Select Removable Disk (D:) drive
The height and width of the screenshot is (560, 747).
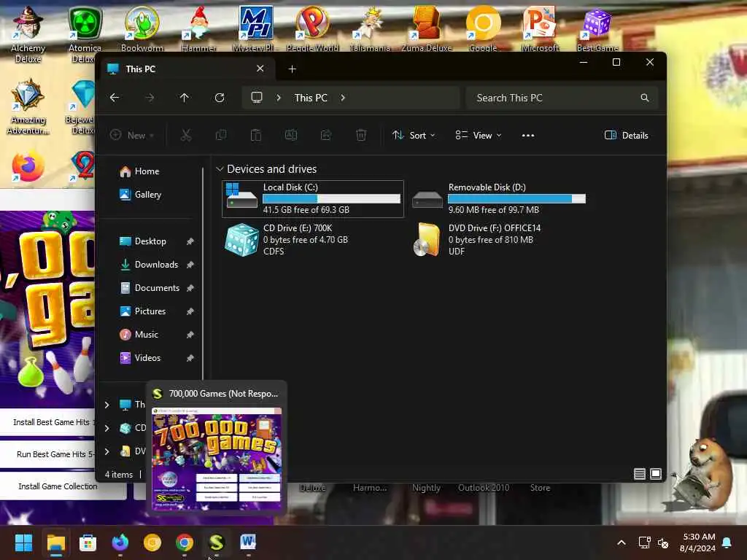tap(499, 198)
